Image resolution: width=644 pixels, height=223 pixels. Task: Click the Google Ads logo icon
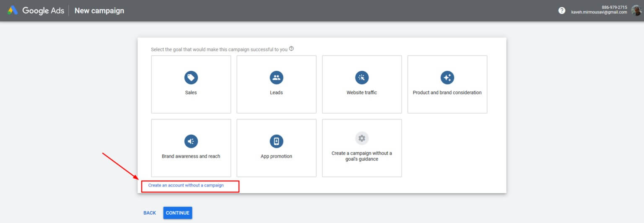click(x=13, y=10)
